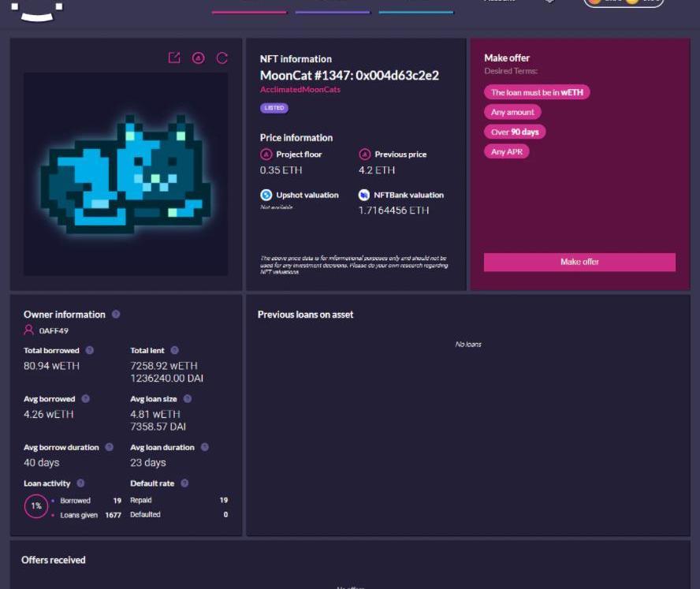Click the help icon next to Owner information
700x589 pixels.
tap(116, 315)
